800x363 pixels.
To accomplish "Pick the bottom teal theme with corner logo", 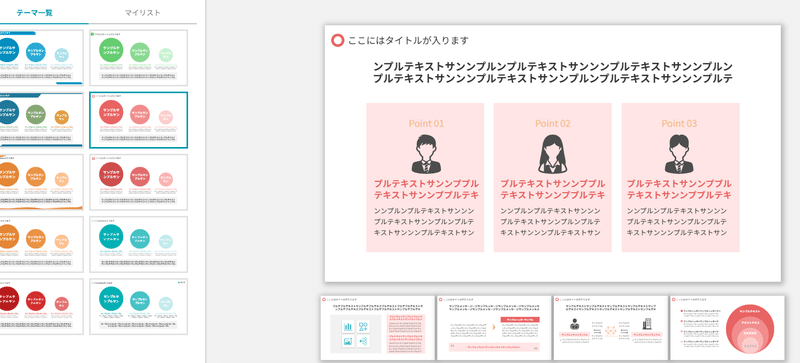I will [139, 307].
